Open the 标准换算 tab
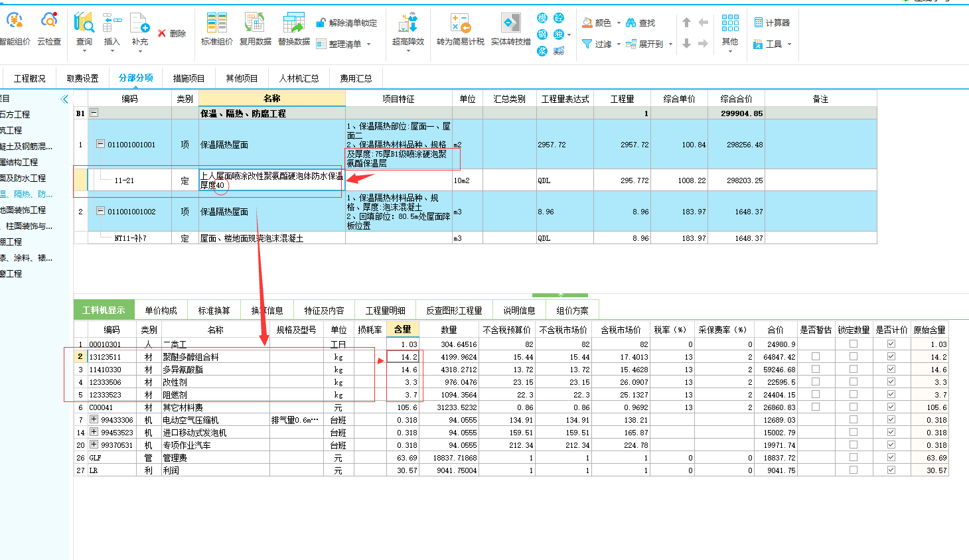This screenshot has width=969, height=560. [x=214, y=311]
